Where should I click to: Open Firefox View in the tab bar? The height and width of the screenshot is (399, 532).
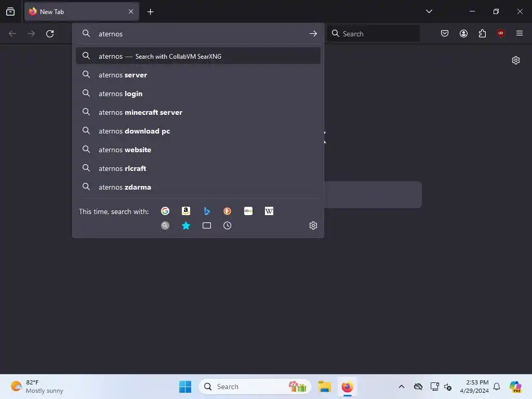click(10, 11)
